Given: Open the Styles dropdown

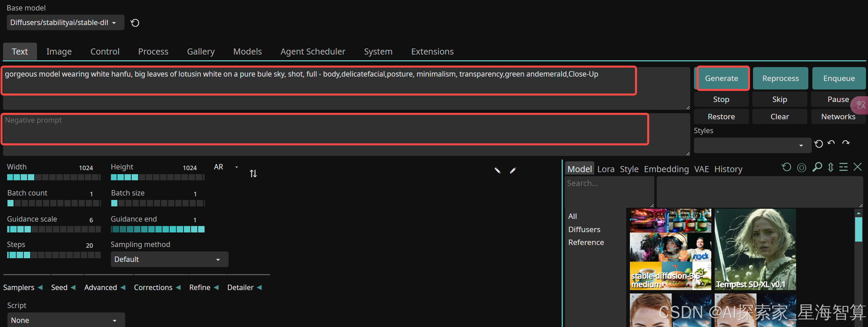Looking at the screenshot, I should click(752, 145).
